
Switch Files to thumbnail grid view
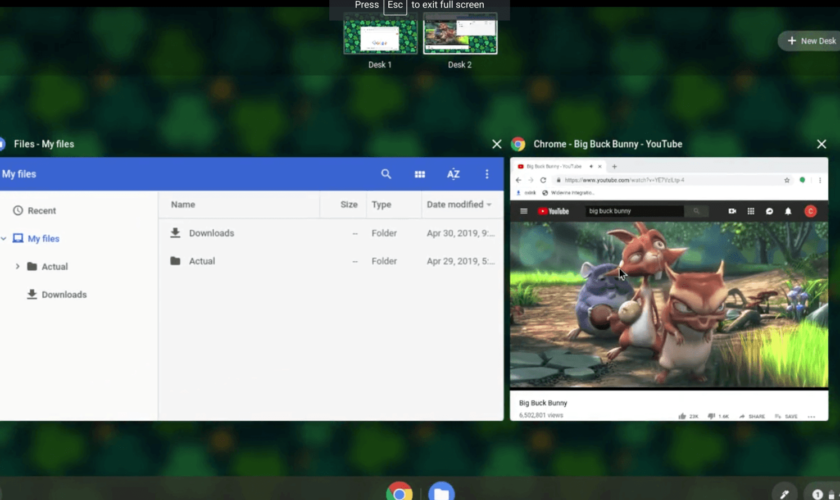pos(420,174)
